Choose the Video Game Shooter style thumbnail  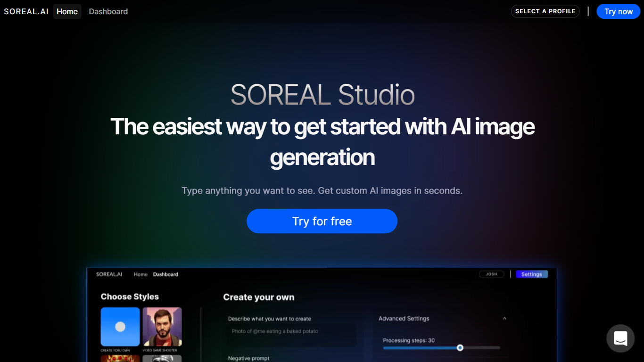point(162,327)
